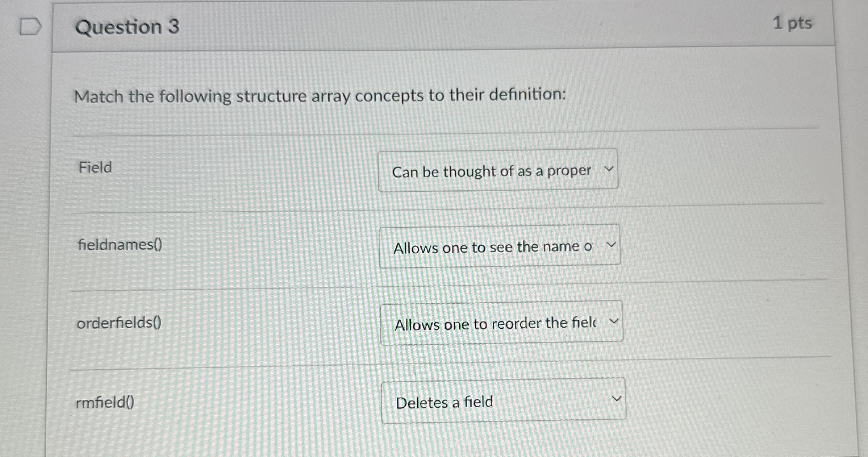Image resolution: width=868 pixels, height=457 pixels.
Task: Click the fieldnames() label text
Action: click(120, 245)
